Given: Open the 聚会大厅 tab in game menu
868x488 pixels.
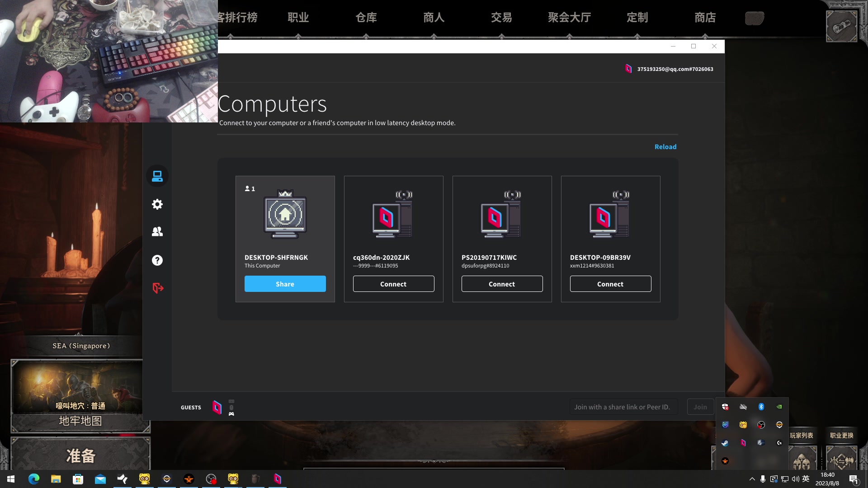Looking at the screenshot, I should (x=570, y=18).
